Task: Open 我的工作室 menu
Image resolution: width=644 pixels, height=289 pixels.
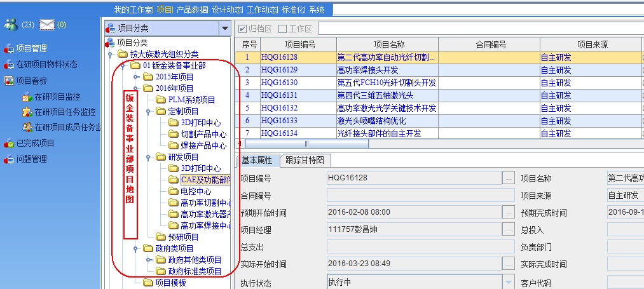Action: click(134, 10)
